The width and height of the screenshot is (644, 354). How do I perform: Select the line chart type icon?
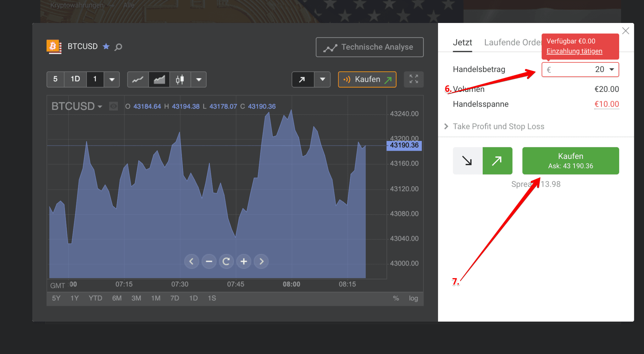138,80
